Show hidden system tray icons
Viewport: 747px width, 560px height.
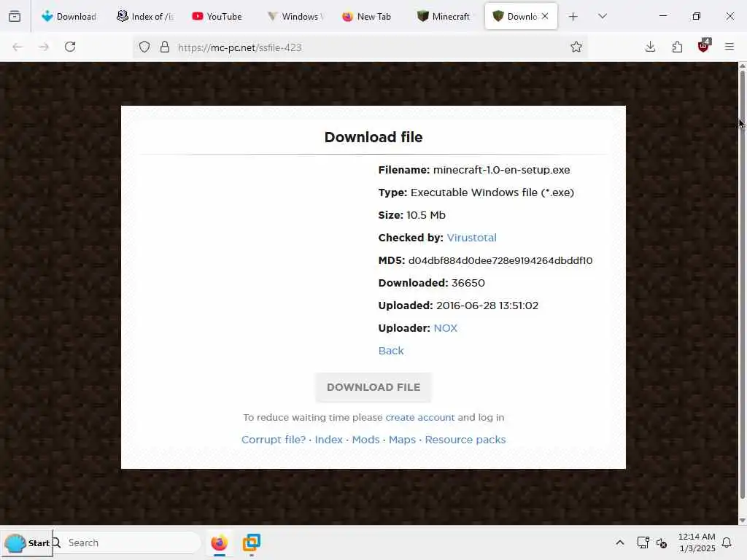click(x=620, y=542)
